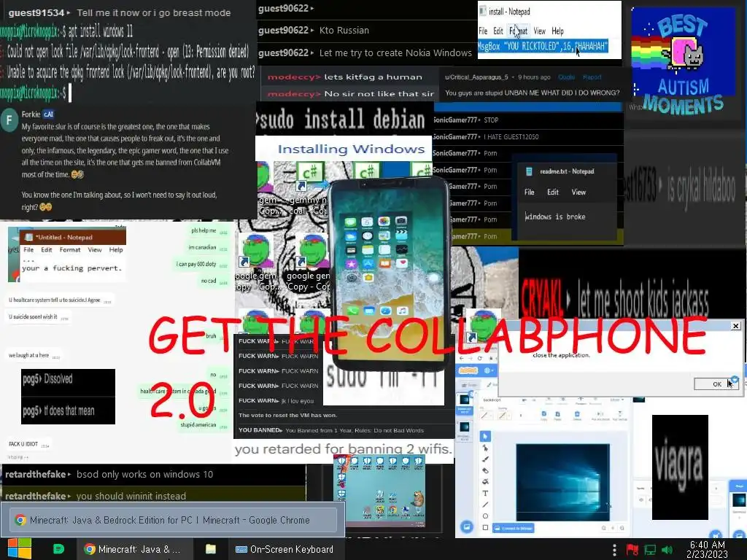Select the Rectangle tool in Scratch editor

485,528
